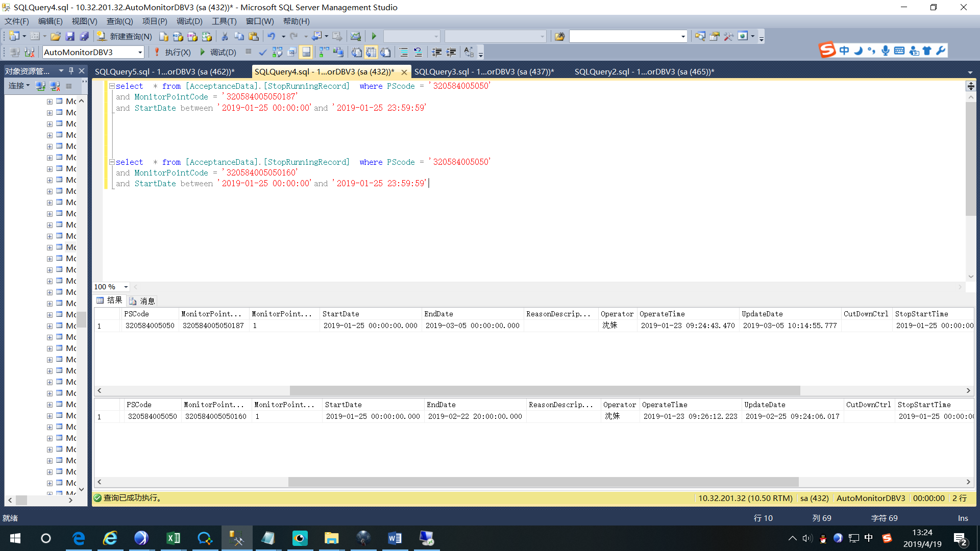The width and height of the screenshot is (980, 551).
Task: Open the Properties window icon
Action: click(714, 36)
